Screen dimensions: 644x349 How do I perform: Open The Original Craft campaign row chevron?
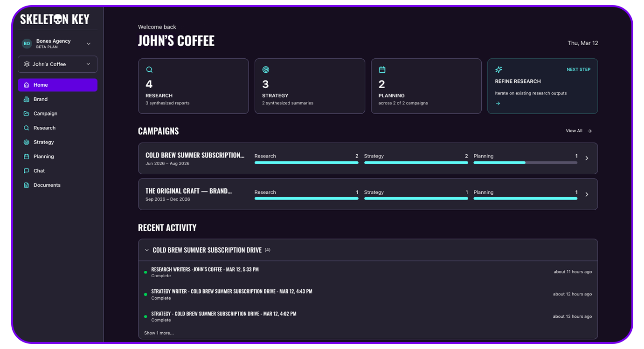click(x=587, y=194)
